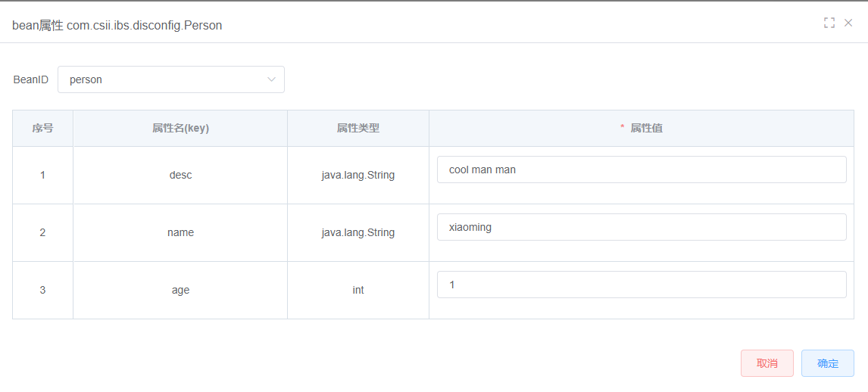This screenshot has width=868, height=392.
Task: Click the 属性名(key) column header
Action: click(x=180, y=129)
